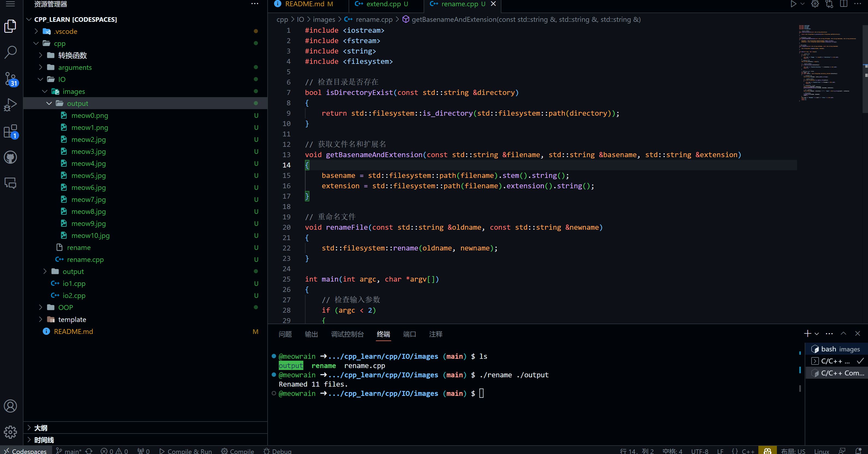This screenshot has width=868, height=454.
Task: Toggle split editor layout icon
Action: click(x=843, y=4)
